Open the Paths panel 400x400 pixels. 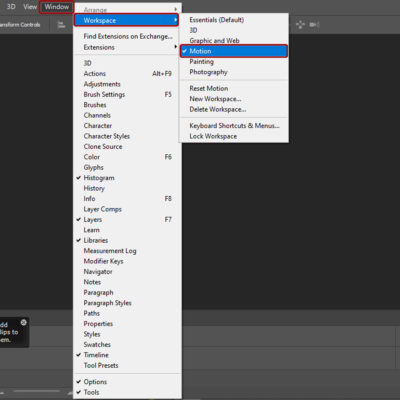tap(127, 313)
